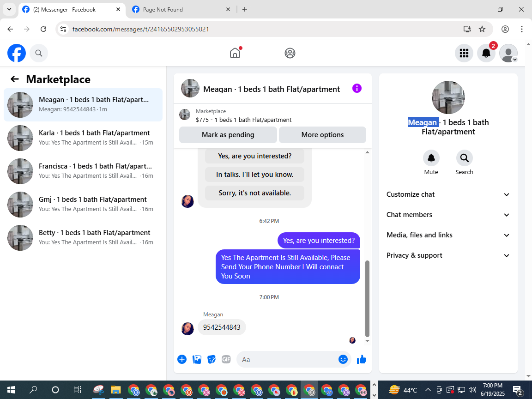Open Notifications bell with badge 2

coord(486,53)
